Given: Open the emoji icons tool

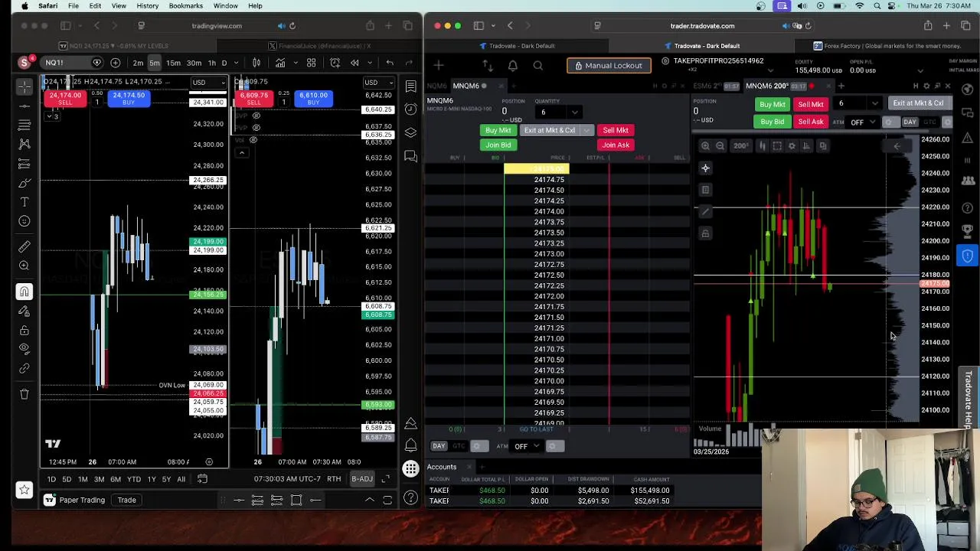Looking at the screenshot, I should pyautogui.click(x=24, y=221).
